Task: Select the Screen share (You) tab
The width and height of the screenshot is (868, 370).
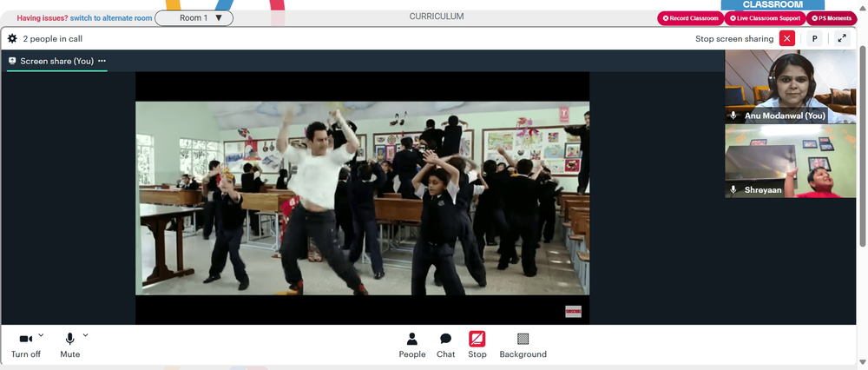Action: point(57,61)
